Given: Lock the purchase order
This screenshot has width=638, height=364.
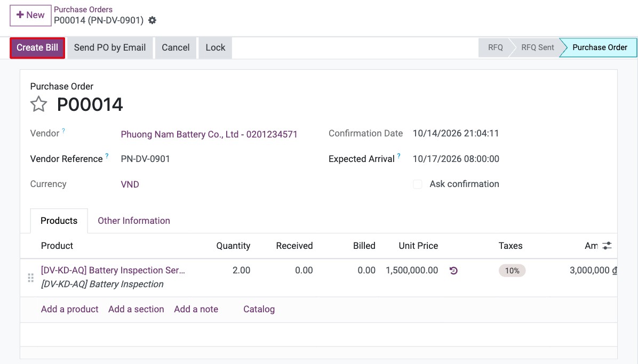Looking at the screenshot, I should click(215, 47).
